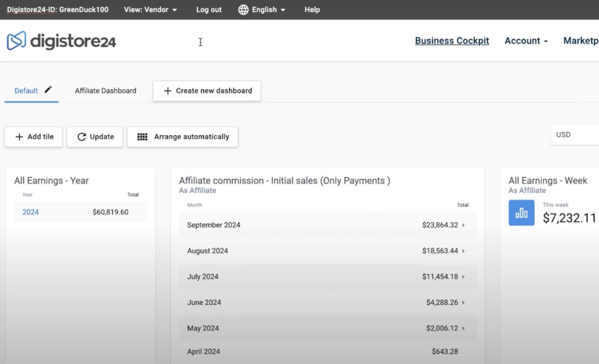The image size is (599, 364).
Task: Open the Account menu dropdown
Action: click(526, 41)
